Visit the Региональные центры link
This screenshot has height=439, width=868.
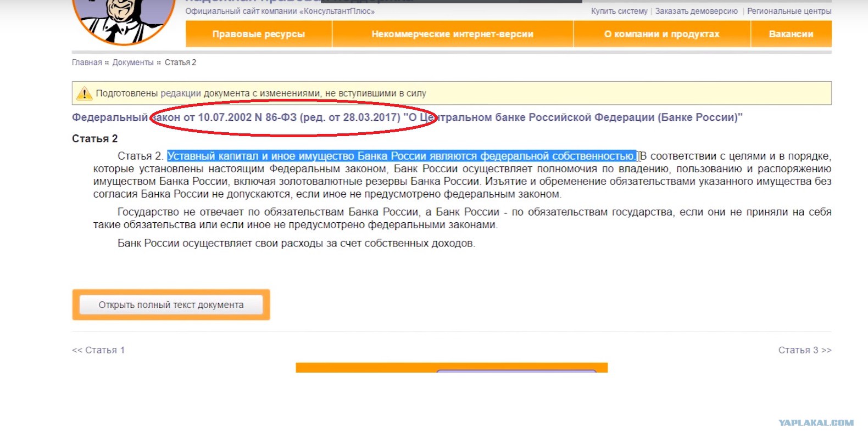tap(789, 11)
